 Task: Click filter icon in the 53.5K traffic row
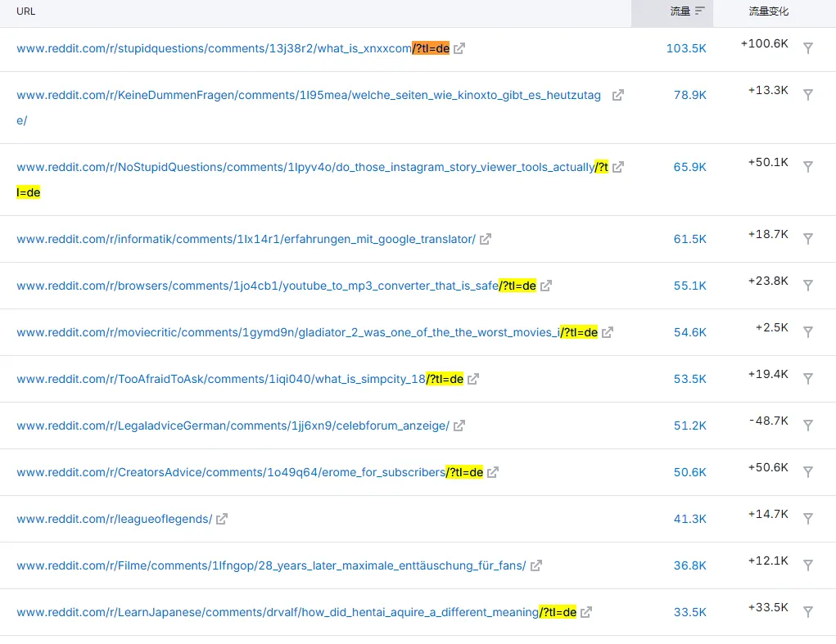point(808,379)
